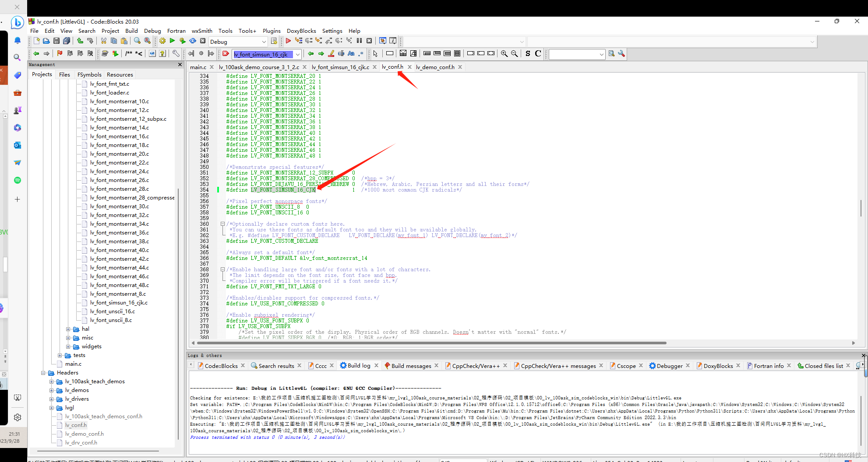Image resolution: width=868 pixels, height=462 pixels.
Task: Click the Undo arrow icon
Action: (x=80, y=41)
